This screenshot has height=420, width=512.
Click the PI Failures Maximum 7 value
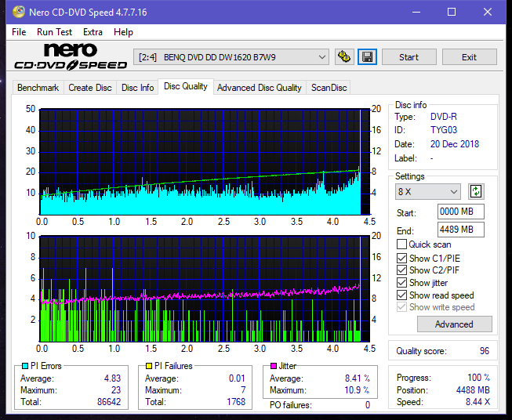243,390
